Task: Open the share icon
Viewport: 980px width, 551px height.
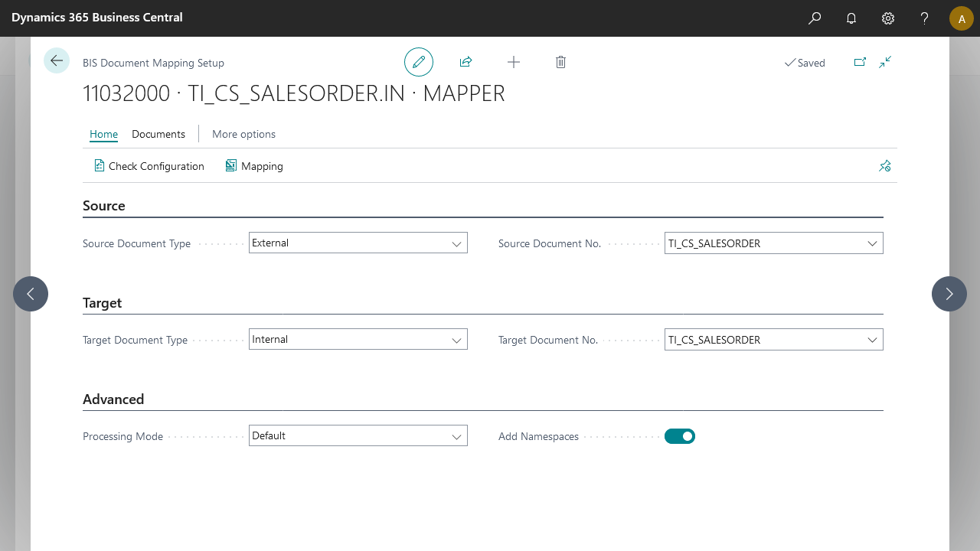Action: tap(465, 62)
